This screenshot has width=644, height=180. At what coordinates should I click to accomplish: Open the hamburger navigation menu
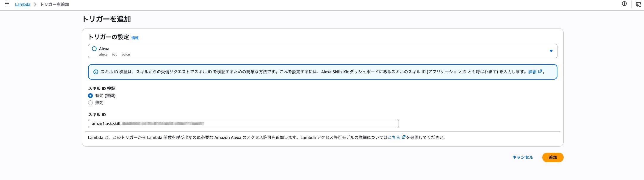pos(7,4)
